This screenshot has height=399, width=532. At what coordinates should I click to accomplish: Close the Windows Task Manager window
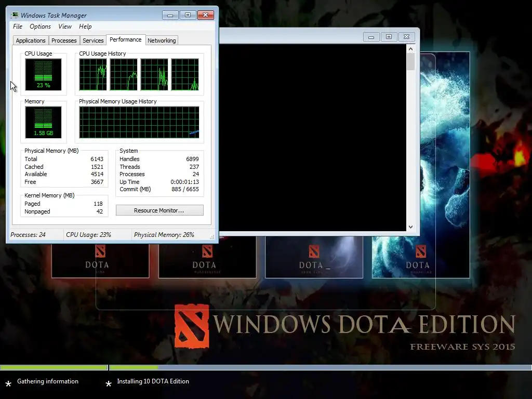205,15
